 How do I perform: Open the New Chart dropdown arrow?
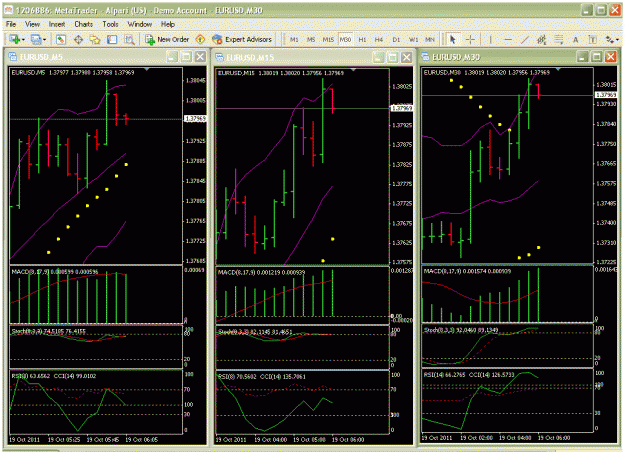pyautogui.click(x=23, y=40)
